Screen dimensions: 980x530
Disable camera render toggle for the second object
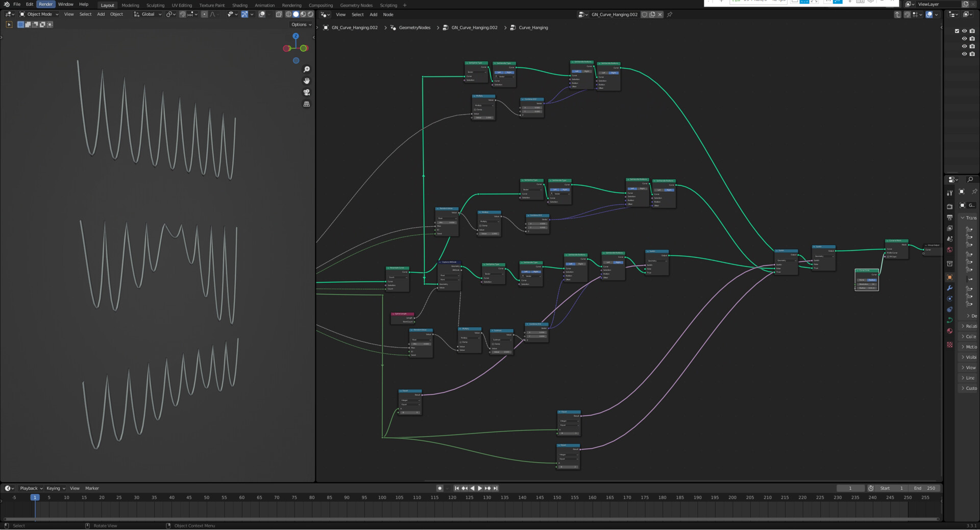tap(972, 46)
